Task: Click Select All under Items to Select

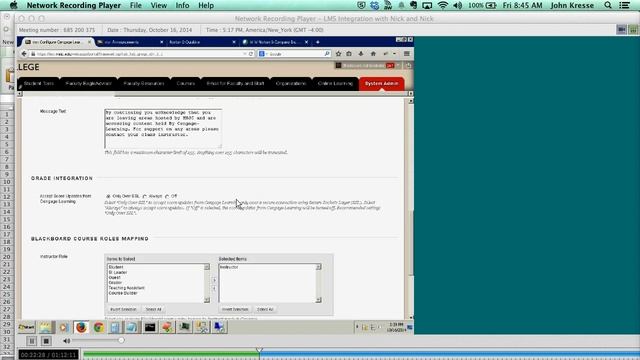Action: point(153,309)
